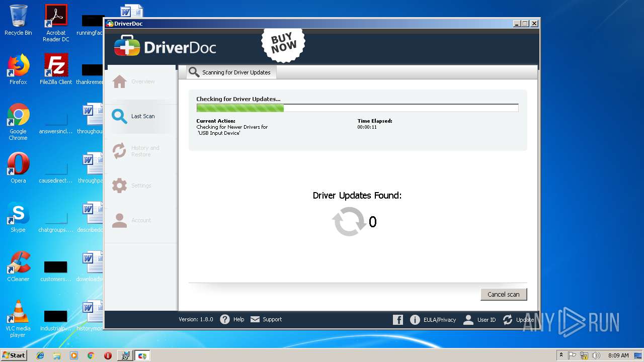
Task: Open the Settings gear in the sidebar
Action: pos(119,186)
